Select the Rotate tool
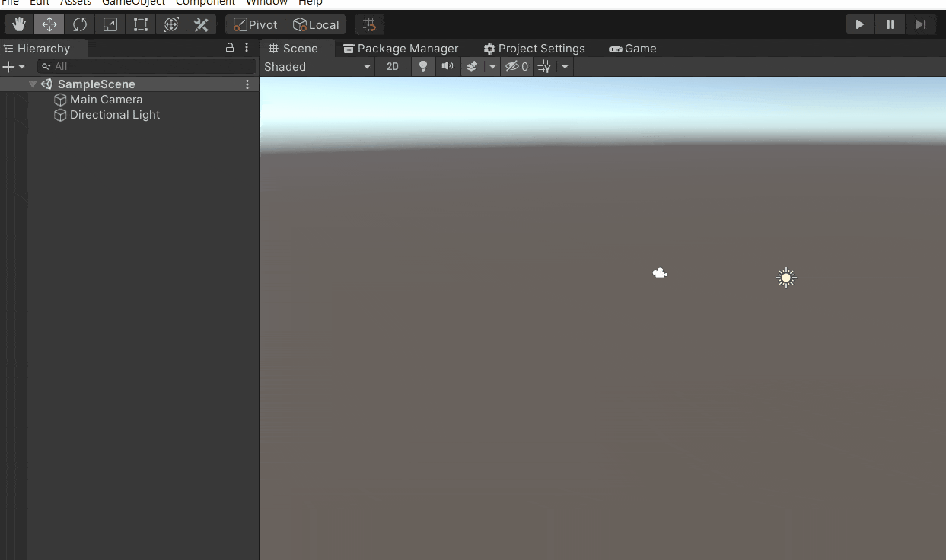The height and width of the screenshot is (560, 946). tap(79, 24)
